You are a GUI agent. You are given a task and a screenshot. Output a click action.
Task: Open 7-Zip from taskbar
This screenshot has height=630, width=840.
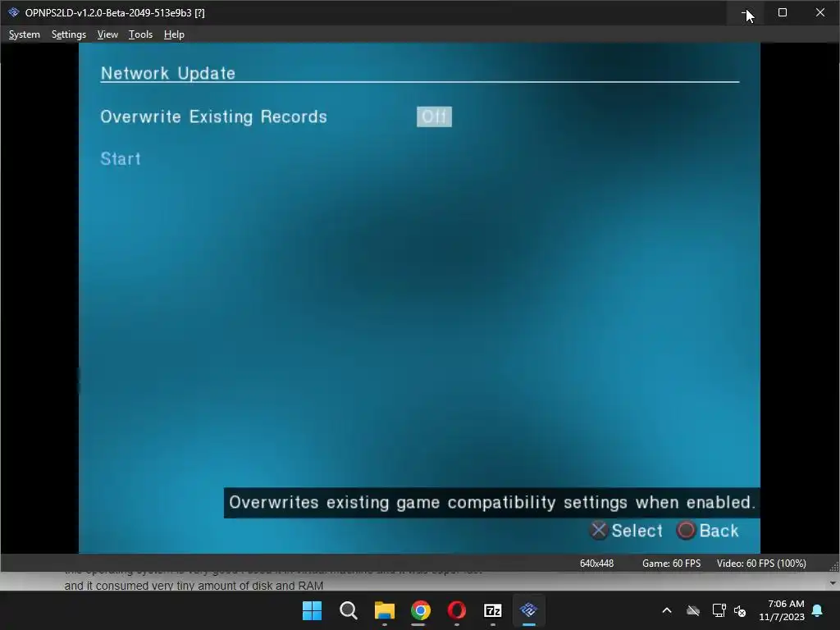[x=493, y=610]
